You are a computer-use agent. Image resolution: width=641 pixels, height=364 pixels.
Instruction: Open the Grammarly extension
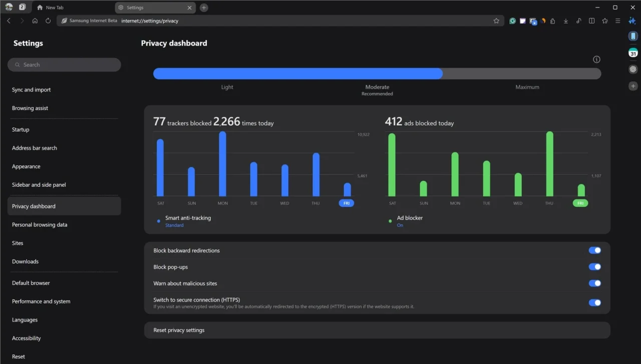pyautogui.click(x=512, y=21)
